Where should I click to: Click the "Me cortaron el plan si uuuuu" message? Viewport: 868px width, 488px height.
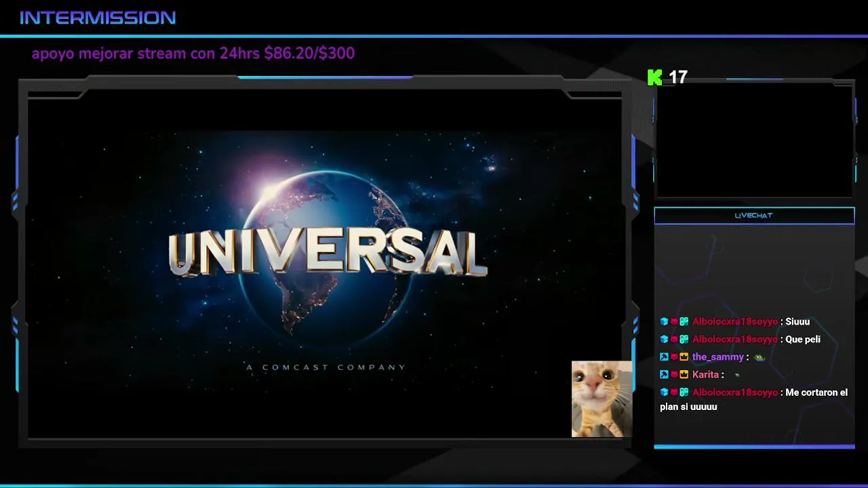[x=754, y=400]
